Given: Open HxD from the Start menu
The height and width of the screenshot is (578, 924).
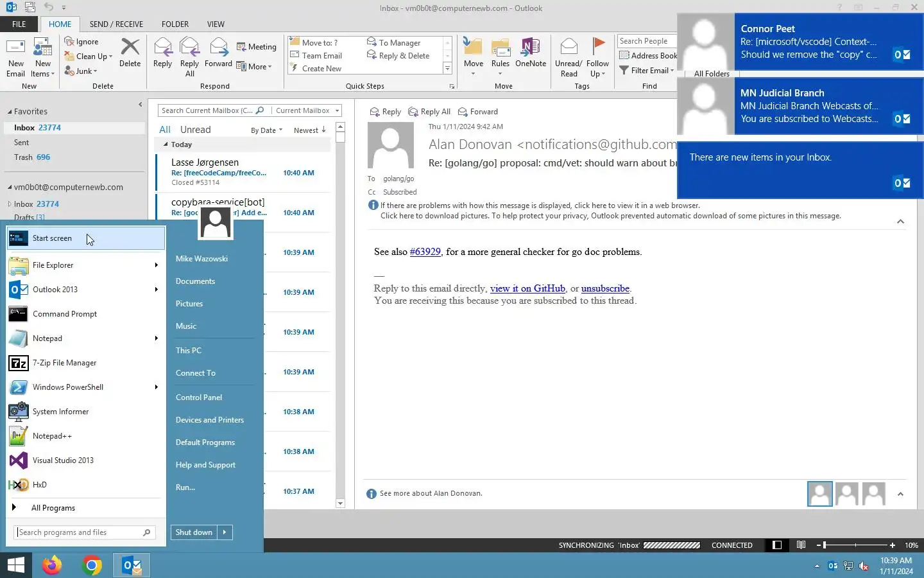Looking at the screenshot, I should [x=86, y=485].
